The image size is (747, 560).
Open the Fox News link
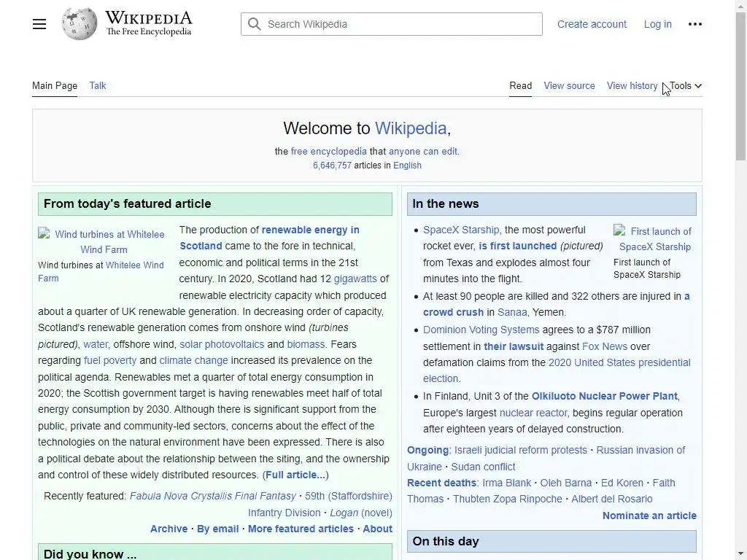pos(605,346)
